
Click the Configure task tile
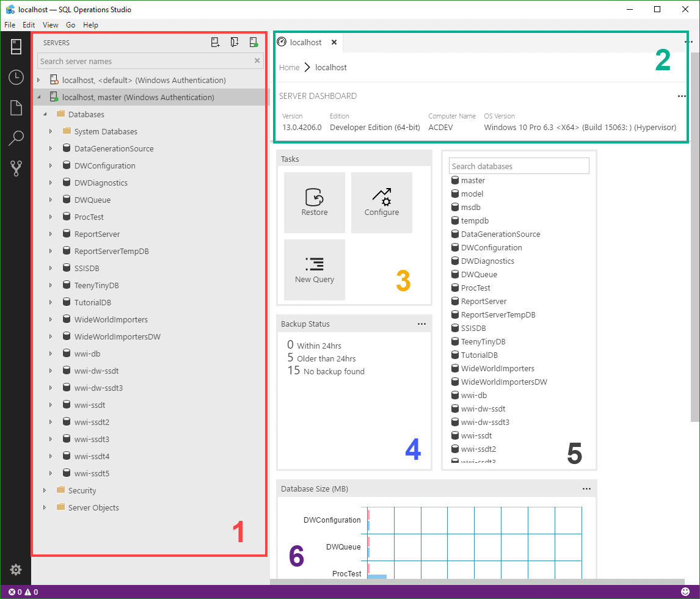click(382, 203)
